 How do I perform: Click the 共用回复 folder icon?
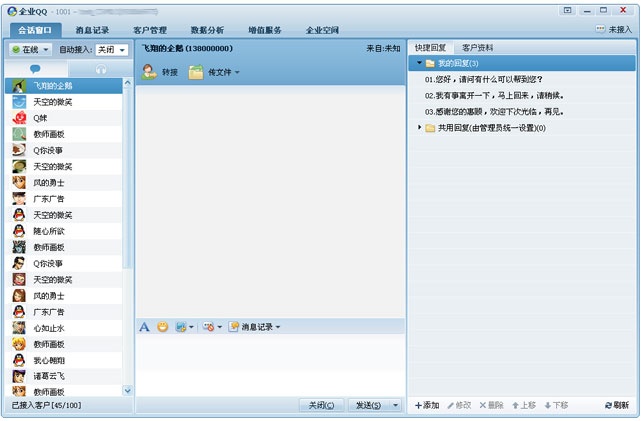point(430,128)
